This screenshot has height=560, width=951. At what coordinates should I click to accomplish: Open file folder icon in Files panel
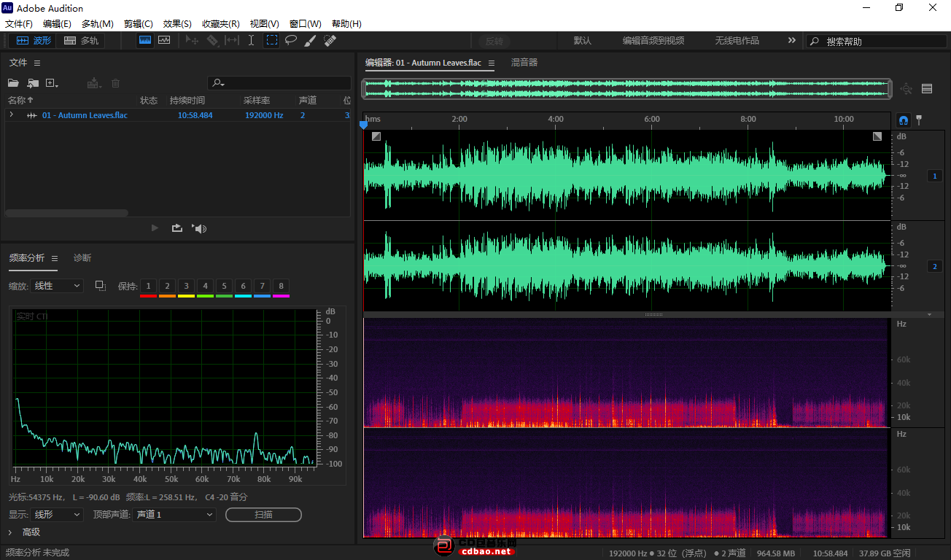[13, 84]
